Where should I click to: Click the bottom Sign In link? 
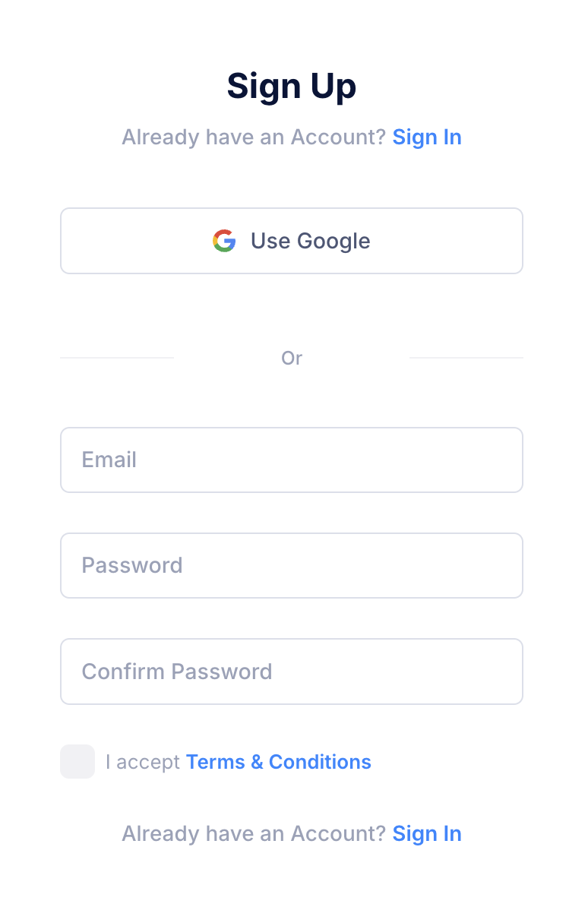click(427, 833)
